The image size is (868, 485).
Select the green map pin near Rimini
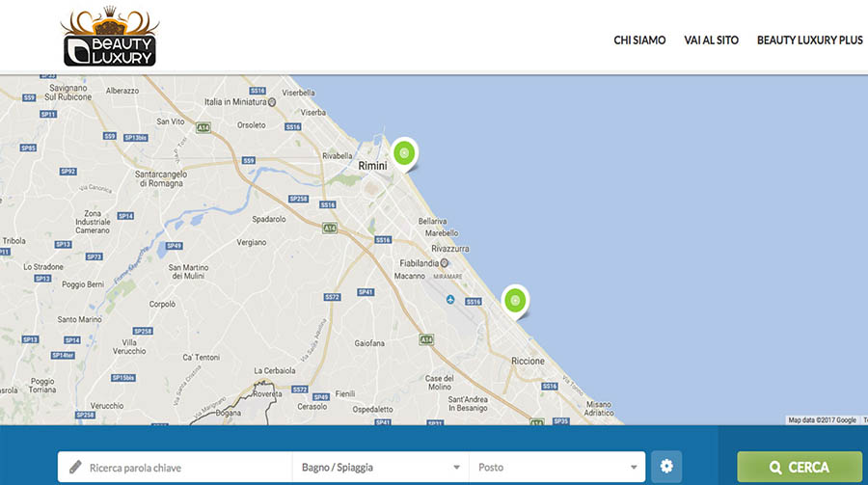point(405,154)
